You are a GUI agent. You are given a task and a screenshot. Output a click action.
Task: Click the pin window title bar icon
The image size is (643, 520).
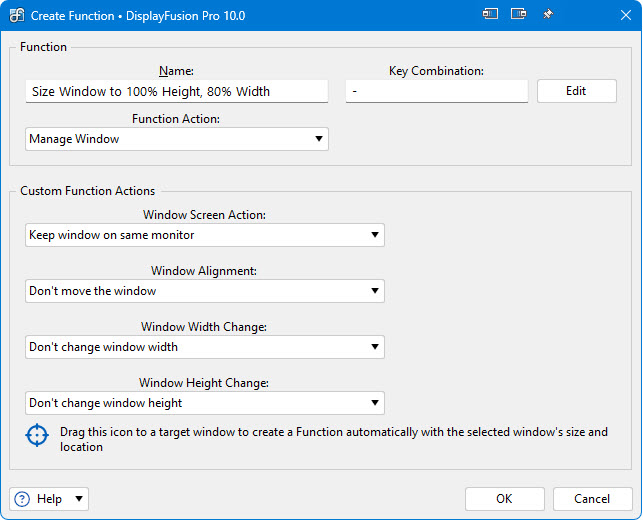547,15
